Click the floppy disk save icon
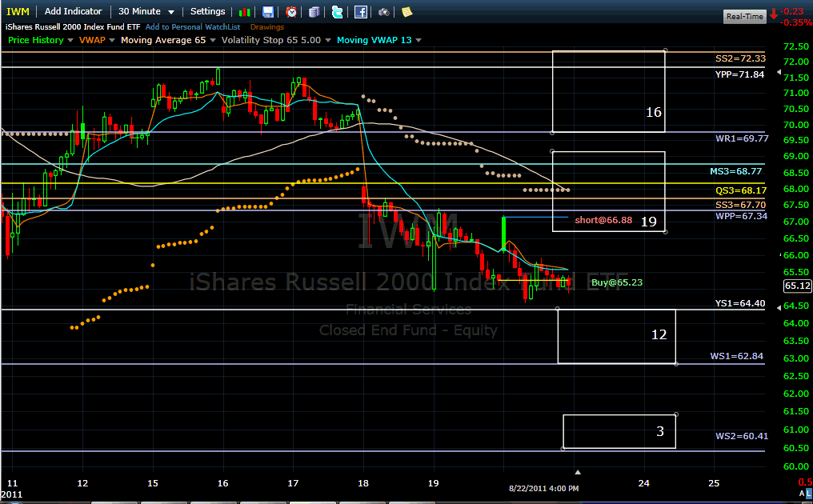 [x=267, y=12]
